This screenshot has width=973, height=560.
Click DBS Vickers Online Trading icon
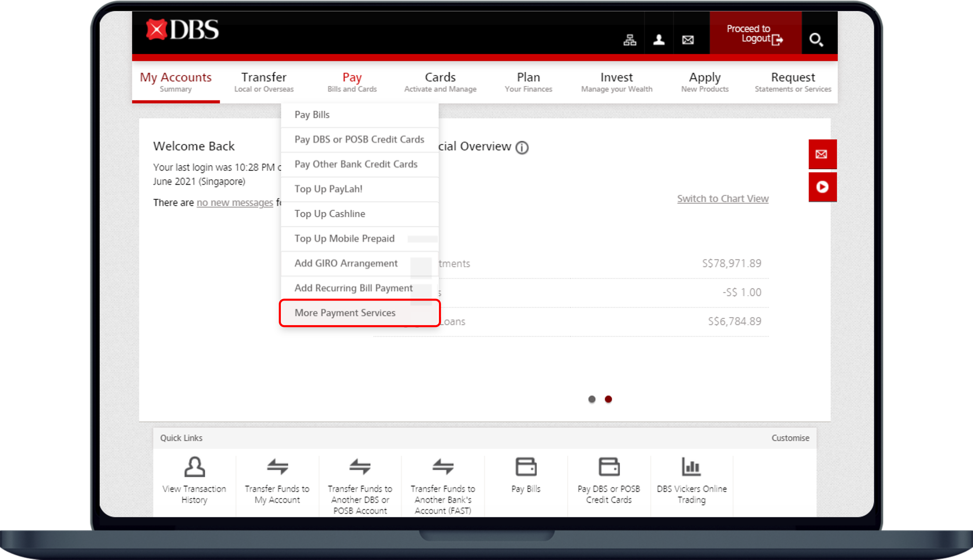[x=691, y=467]
